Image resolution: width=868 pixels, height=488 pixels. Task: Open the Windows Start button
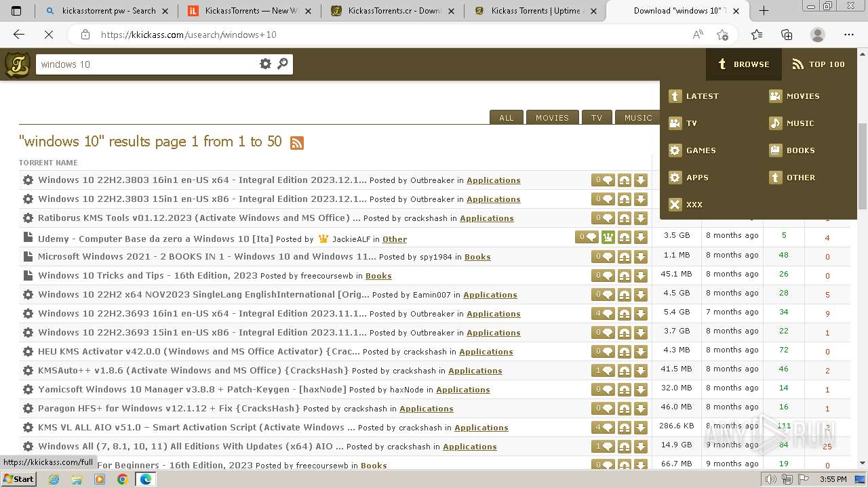(x=18, y=479)
